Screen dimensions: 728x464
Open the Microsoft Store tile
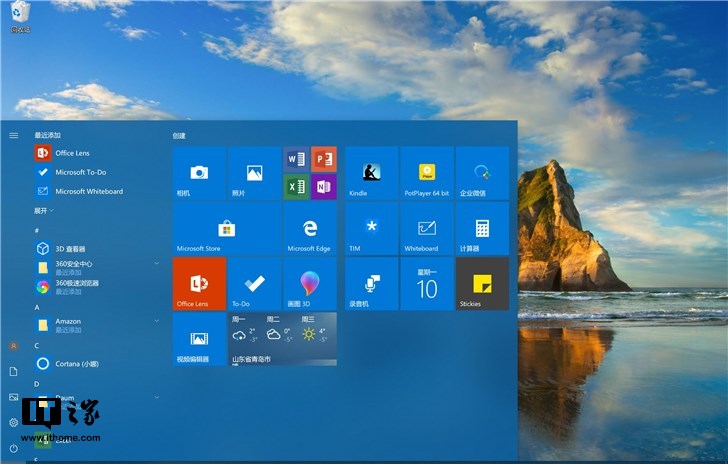click(x=227, y=229)
